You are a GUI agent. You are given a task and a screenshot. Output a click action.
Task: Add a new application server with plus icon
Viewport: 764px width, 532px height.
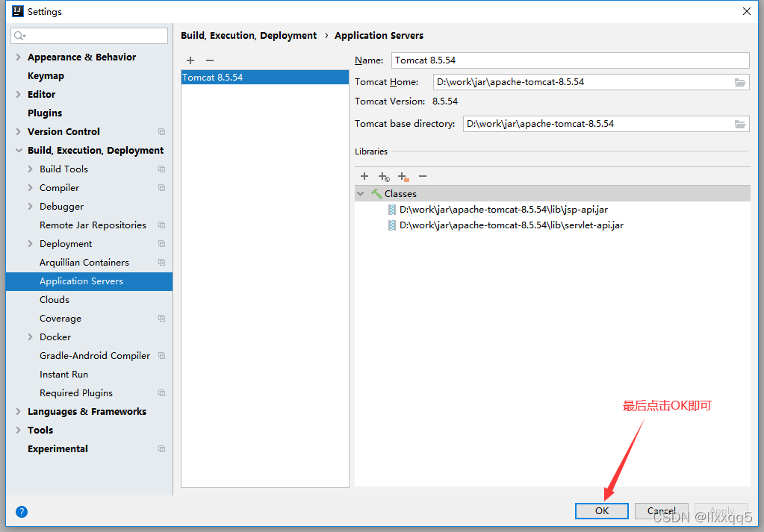tap(190, 60)
